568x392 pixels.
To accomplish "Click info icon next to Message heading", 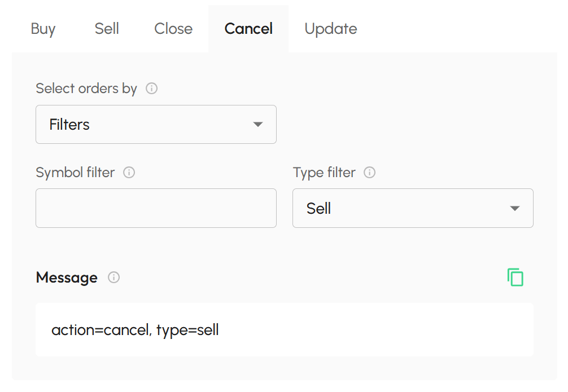I will tap(114, 278).
